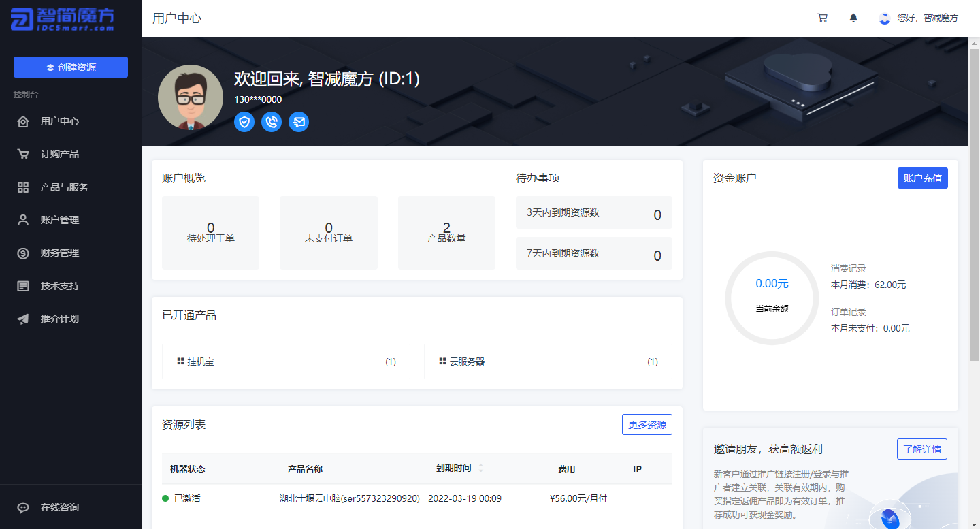Click the user avatar icon in the header
This screenshot has height=529, width=980.
pos(885,18)
